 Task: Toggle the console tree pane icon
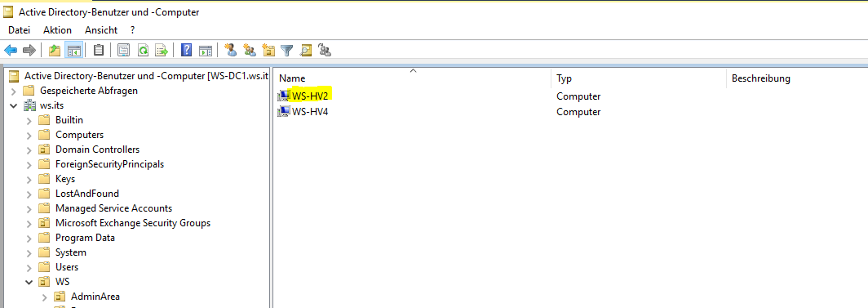pyautogui.click(x=73, y=51)
